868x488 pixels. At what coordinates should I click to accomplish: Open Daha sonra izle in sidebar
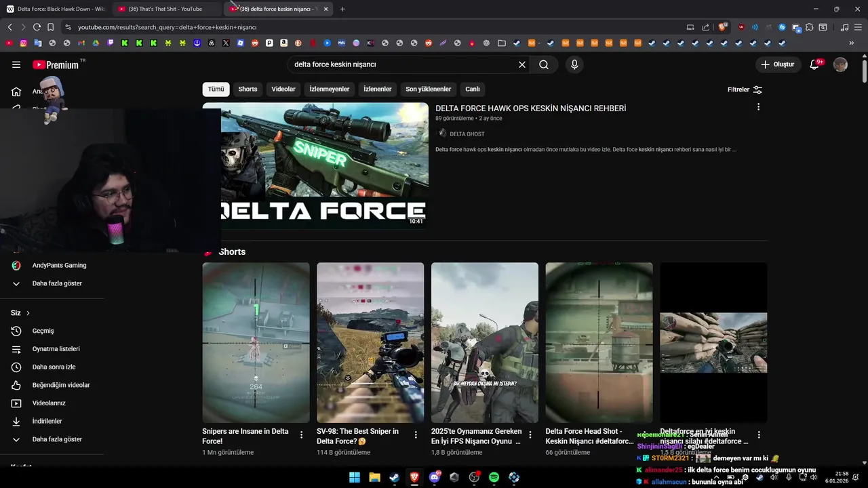click(52, 367)
